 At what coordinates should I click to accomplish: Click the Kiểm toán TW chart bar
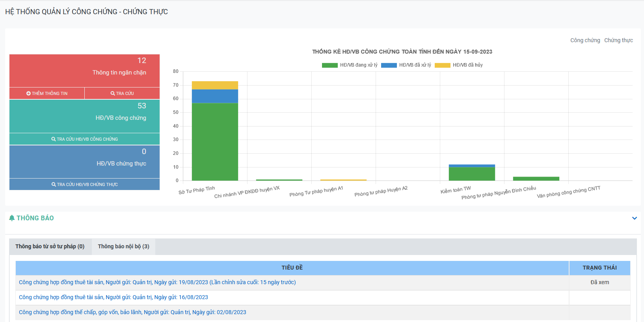(472, 173)
